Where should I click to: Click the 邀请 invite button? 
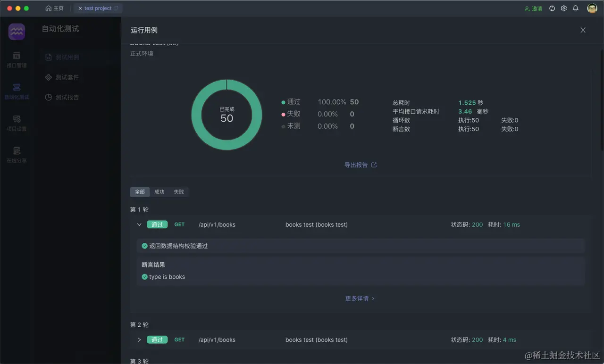click(533, 8)
